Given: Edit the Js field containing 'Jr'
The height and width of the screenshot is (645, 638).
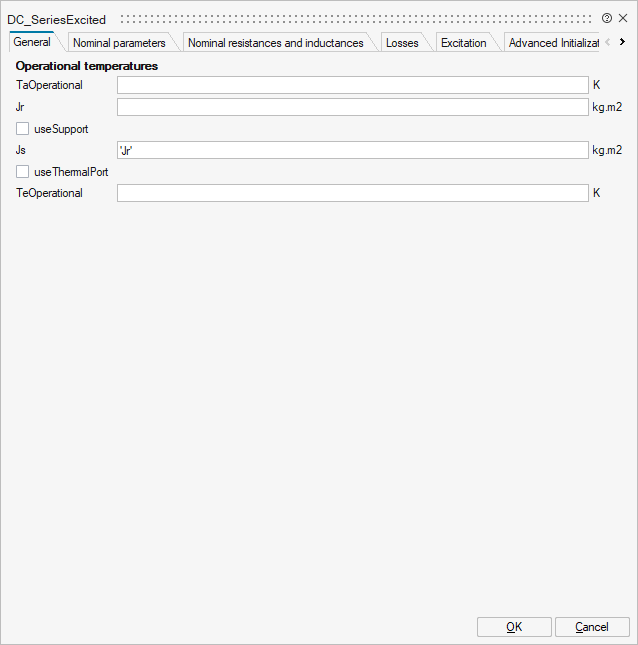Looking at the screenshot, I should click(x=352, y=150).
